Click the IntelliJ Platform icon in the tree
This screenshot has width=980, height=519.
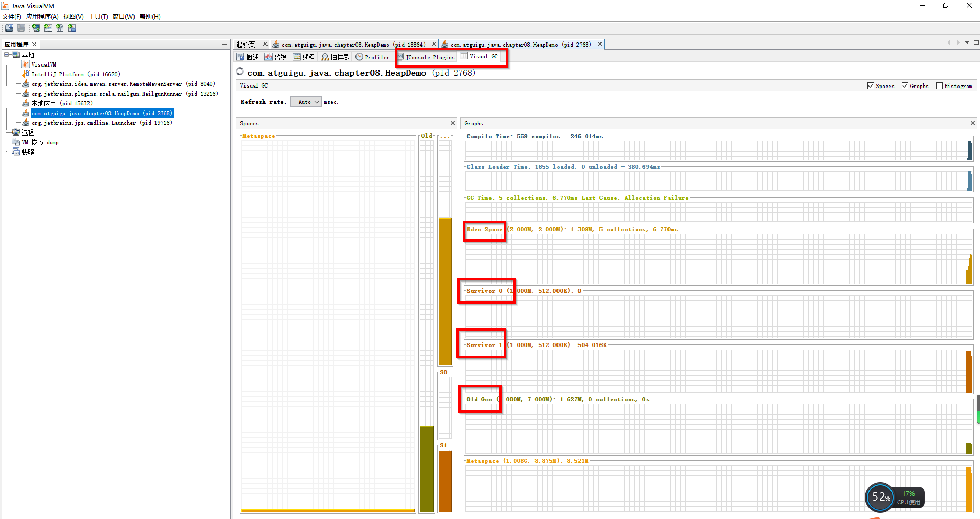(x=26, y=74)
